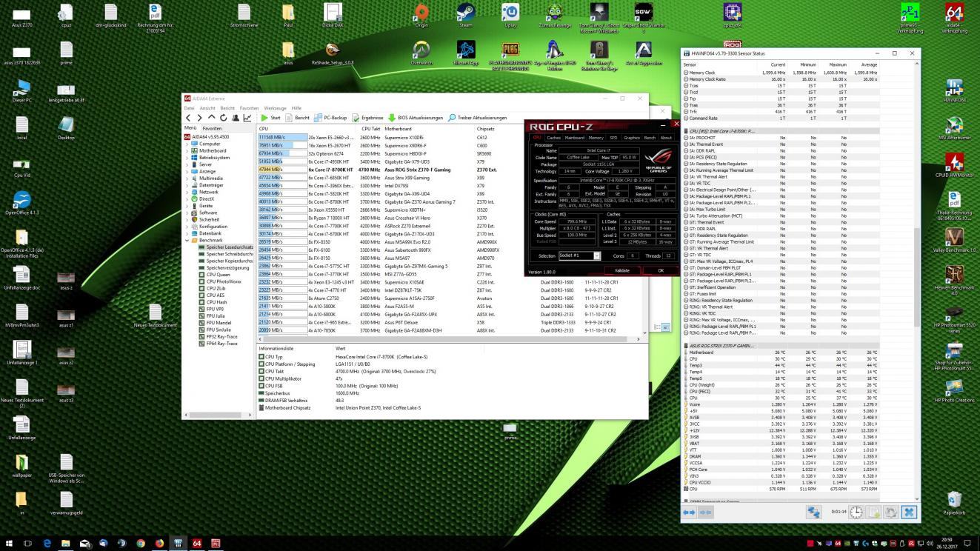980x551 pixels.
Task: Switch to Favoriten tab in AIDA64 sidebar
Action: coord(213,128)
